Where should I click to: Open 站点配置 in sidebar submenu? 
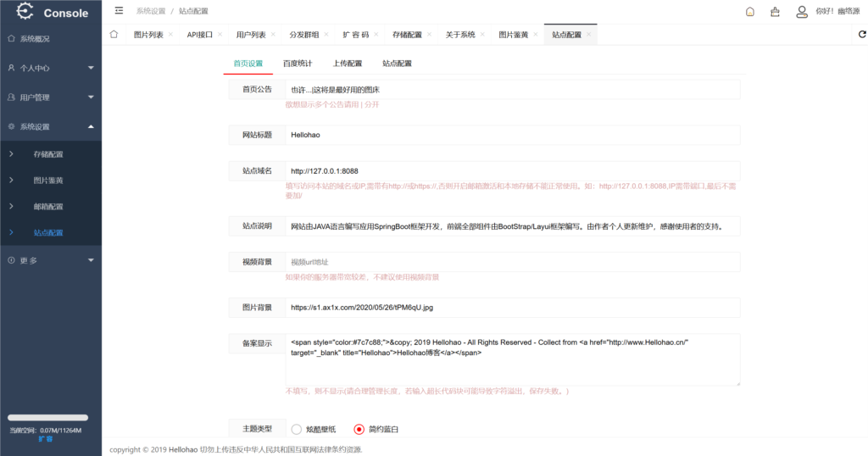(x=48, y=233)
